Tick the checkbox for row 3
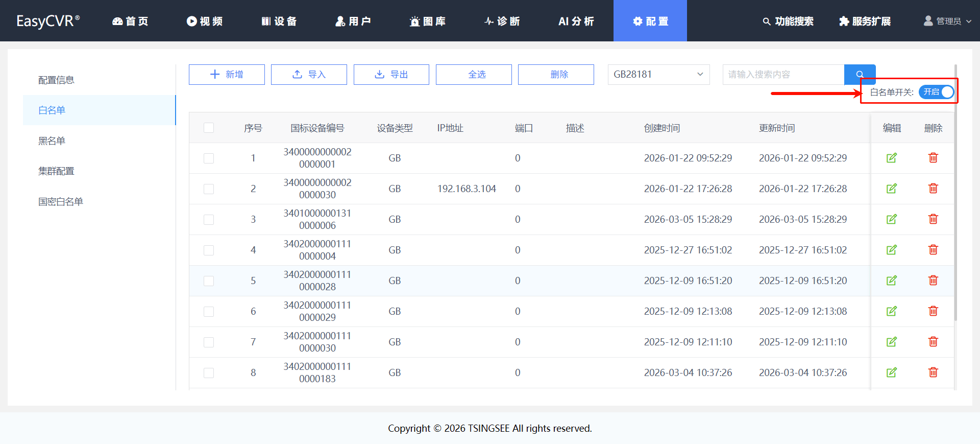This screenshot has height=444, width=980. (209, 220)
